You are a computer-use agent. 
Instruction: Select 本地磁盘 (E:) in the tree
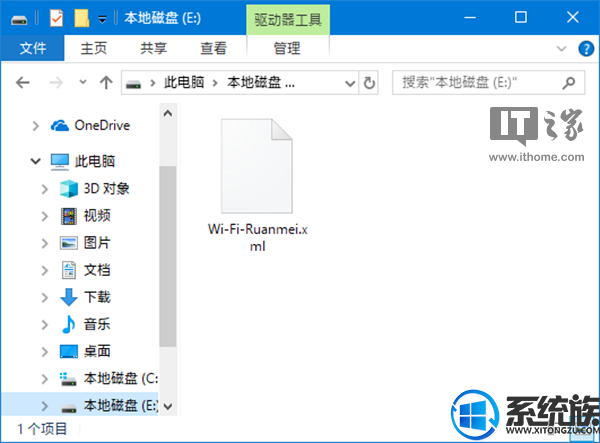pos(121,406)
